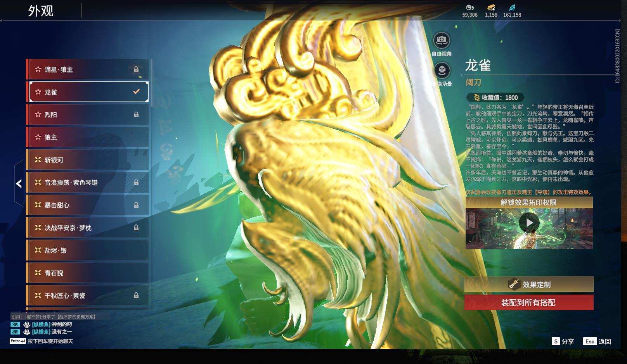Click the star icon beside 摘星·狼主
This screenshot has height=364, width=627.
click(x=38, y=69)
